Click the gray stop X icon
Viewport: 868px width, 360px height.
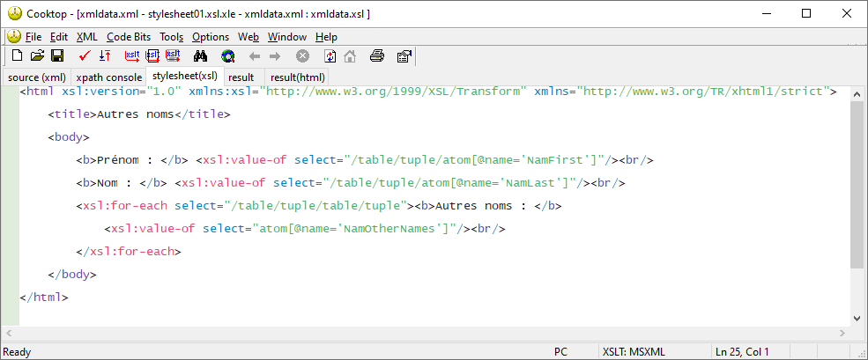(x=302, y=55)
